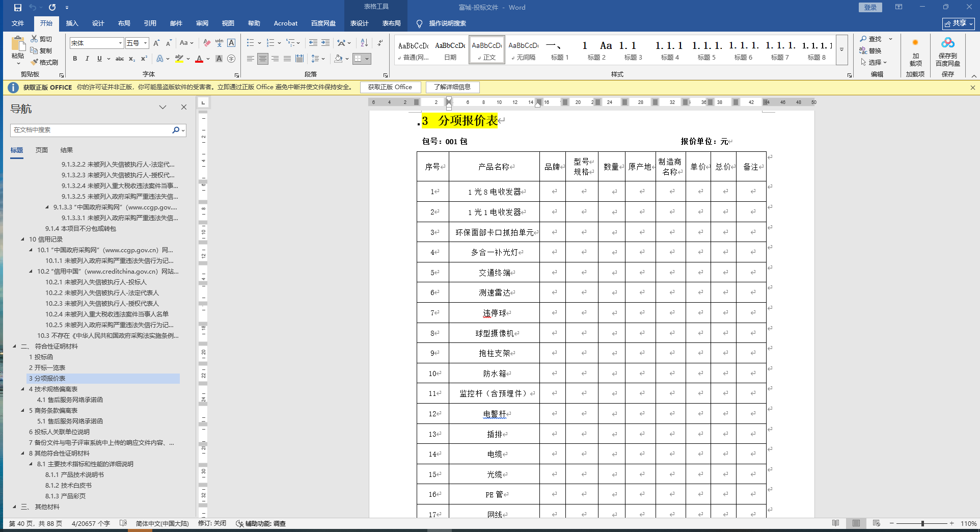Collapse '4 技术规格偏离表' tree node
Image resolution: width=980 pixels, height=532 pixels.
click(22, 389)
